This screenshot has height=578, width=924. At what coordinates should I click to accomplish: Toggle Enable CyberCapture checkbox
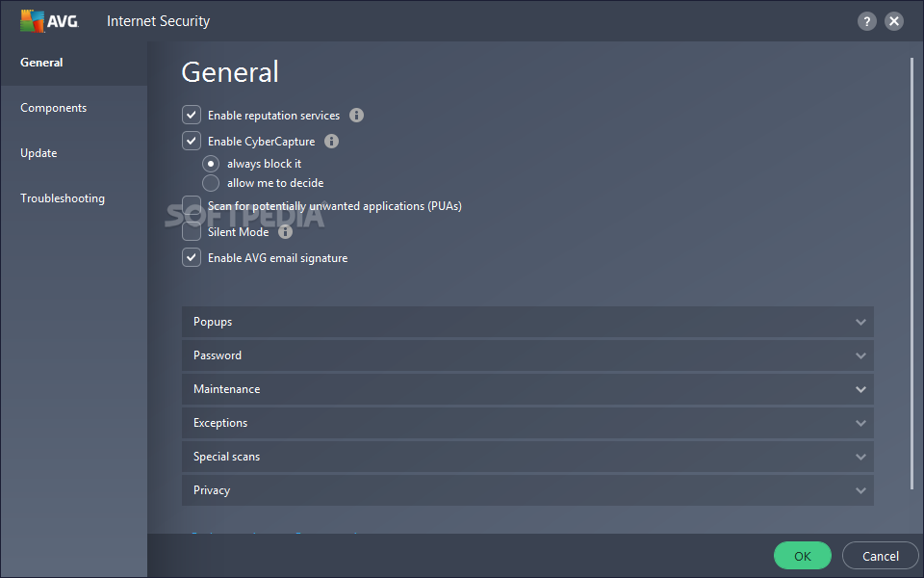(192, 141)
